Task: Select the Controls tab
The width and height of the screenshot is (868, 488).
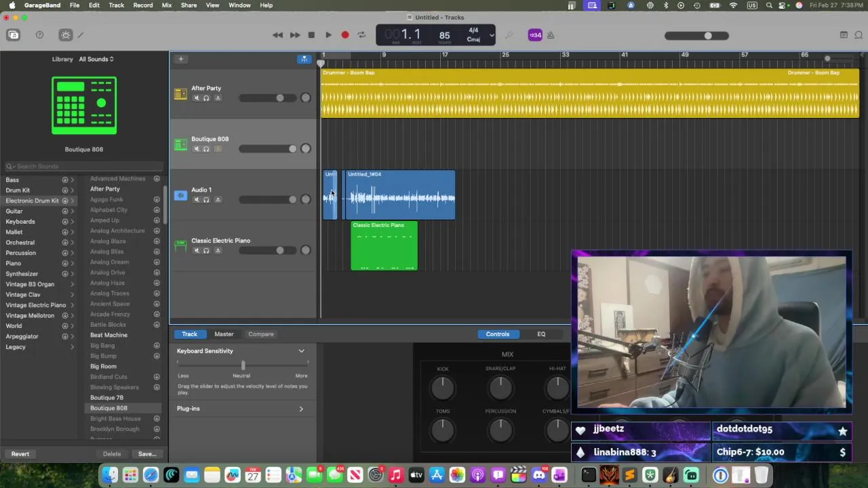Action: 497,334
